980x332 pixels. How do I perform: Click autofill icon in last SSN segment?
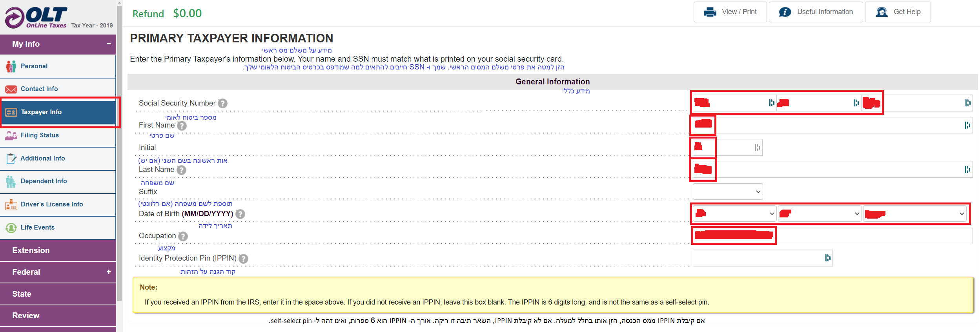pos(968,103)
